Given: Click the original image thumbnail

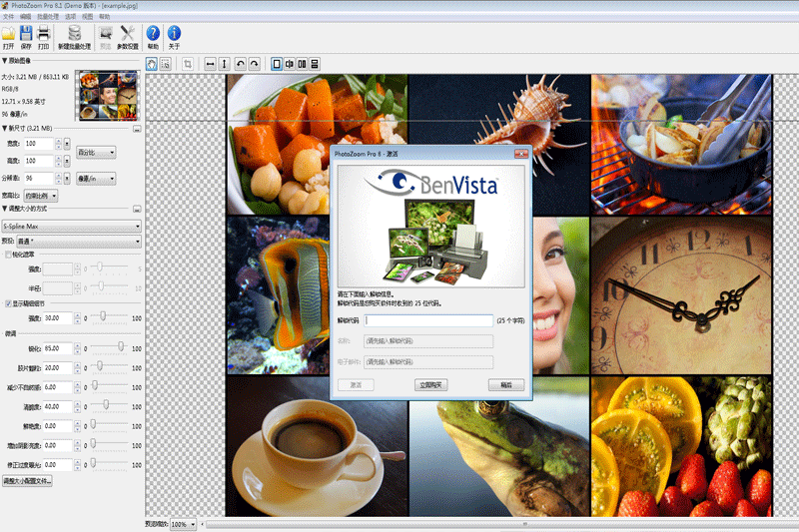Looking at the screenshot, I should [108, 95].
